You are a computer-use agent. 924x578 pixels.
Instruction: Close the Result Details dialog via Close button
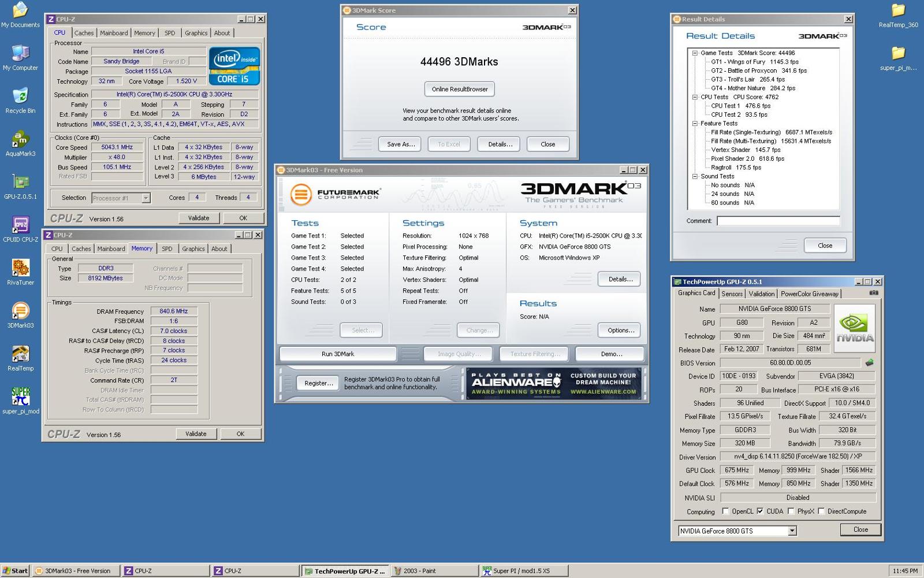coord(825,245)
